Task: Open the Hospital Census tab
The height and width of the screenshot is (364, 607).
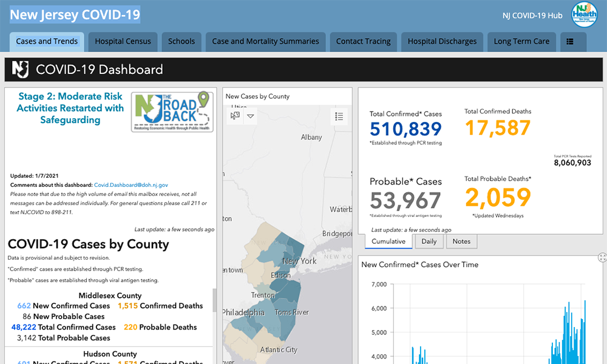Action: [123, 41]
